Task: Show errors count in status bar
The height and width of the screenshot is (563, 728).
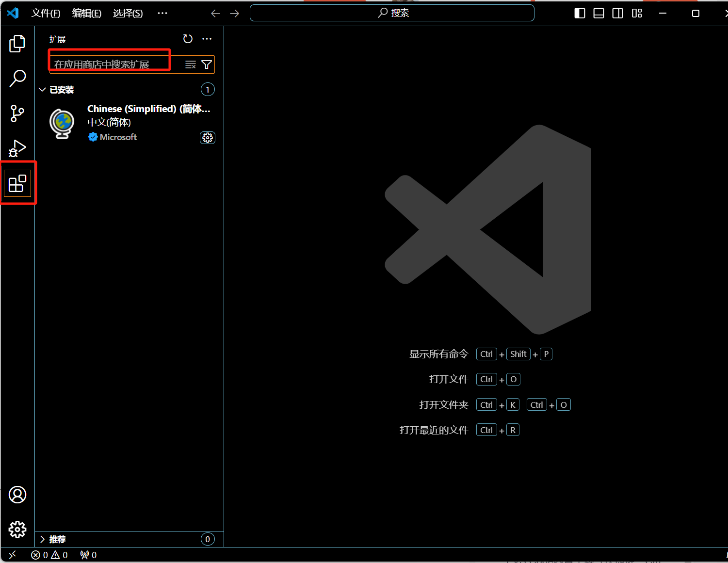Action: [40, 555]
